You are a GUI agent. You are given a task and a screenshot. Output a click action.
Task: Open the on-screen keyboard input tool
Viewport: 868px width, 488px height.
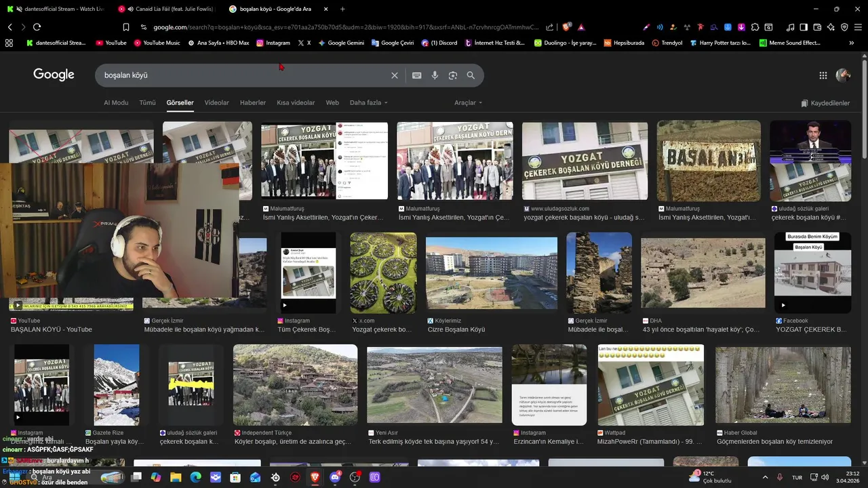(416, 75)
